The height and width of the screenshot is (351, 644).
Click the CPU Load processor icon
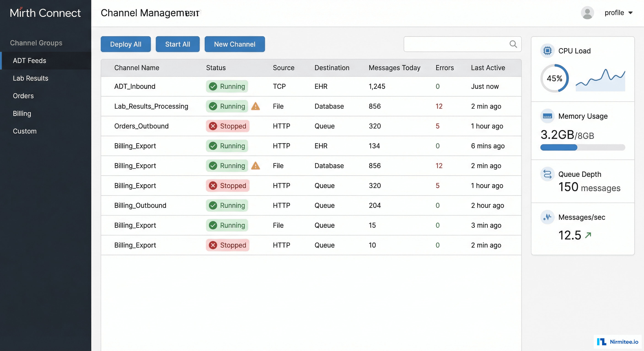click(547, 51)
